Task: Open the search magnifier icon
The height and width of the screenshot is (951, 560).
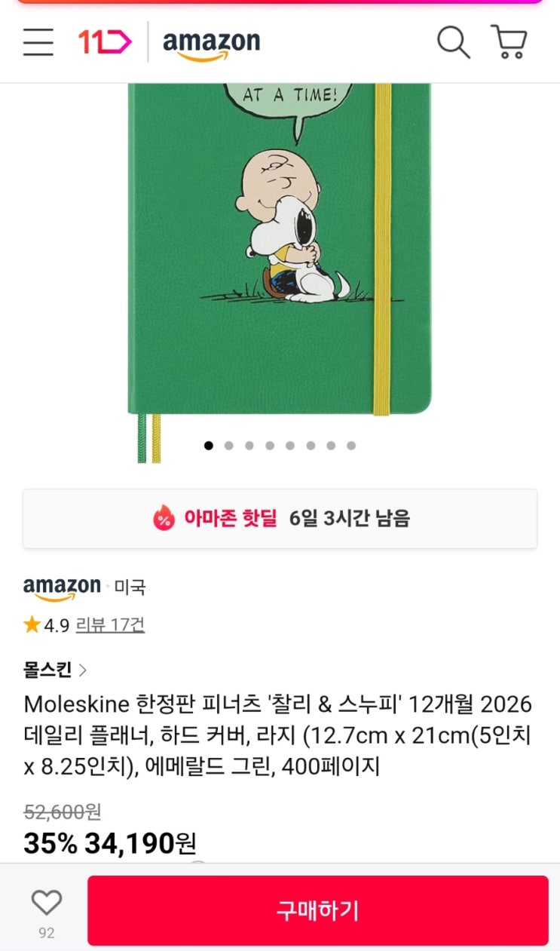Action: pyautogui.click(x=454, y=41)
